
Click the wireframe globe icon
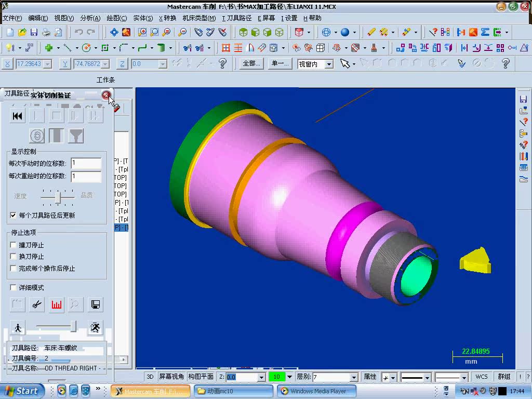pos(326,32)
